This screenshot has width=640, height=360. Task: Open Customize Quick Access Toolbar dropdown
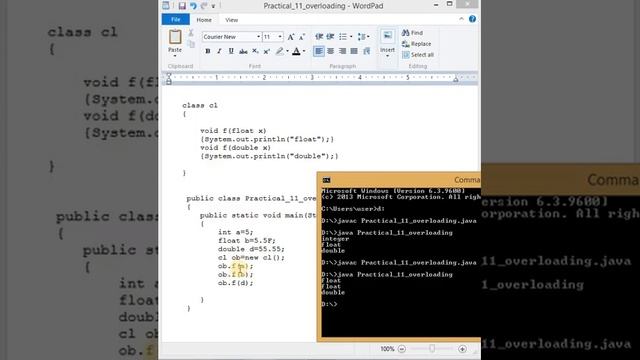point(213,6)
